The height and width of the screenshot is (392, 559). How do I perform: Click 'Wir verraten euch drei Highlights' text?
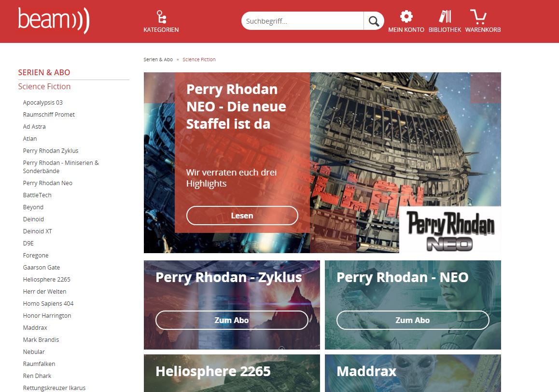pyautogui.click(x=231, y=177)
